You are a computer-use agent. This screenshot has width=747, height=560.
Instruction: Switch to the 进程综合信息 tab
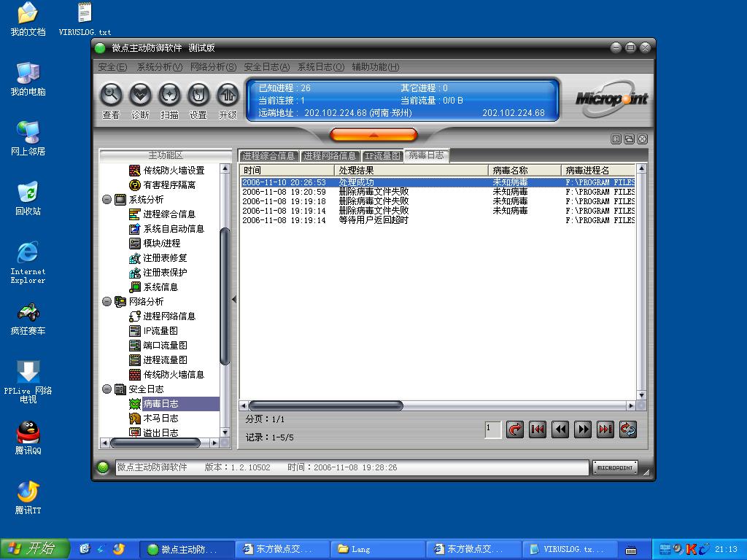(x=268, y=156)
